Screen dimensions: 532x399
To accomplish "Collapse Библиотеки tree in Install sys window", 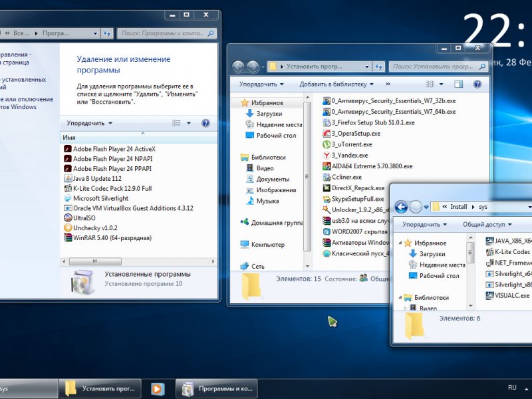I will tap(400, 297).
